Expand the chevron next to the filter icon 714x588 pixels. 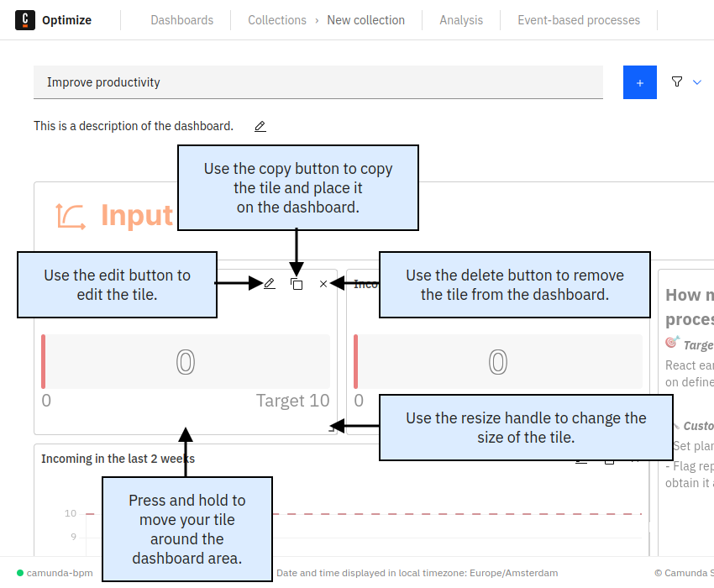coord(697,81)
